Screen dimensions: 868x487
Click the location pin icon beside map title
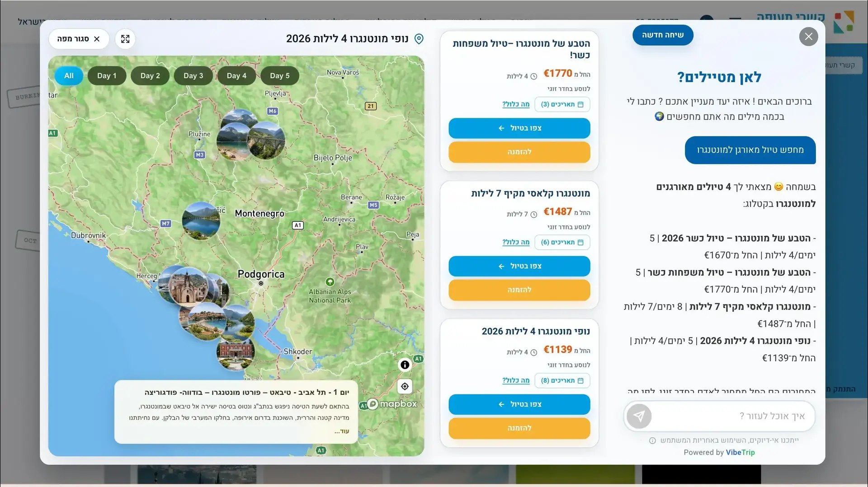pos(419,39)
